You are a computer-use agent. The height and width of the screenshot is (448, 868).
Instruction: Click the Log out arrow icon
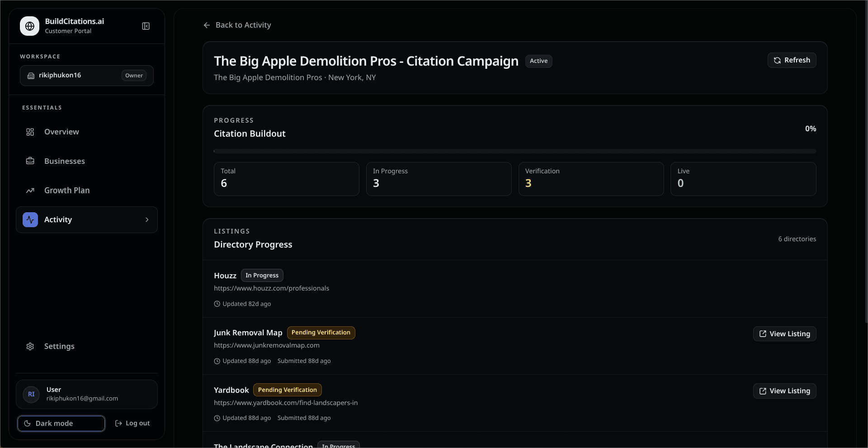(x=118, y=424)
